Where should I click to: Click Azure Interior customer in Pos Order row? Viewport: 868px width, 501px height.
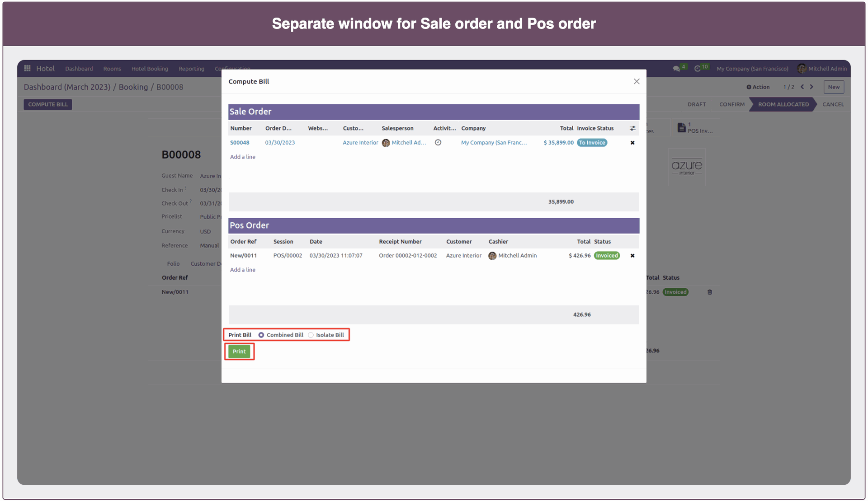(x=464, y=256)
